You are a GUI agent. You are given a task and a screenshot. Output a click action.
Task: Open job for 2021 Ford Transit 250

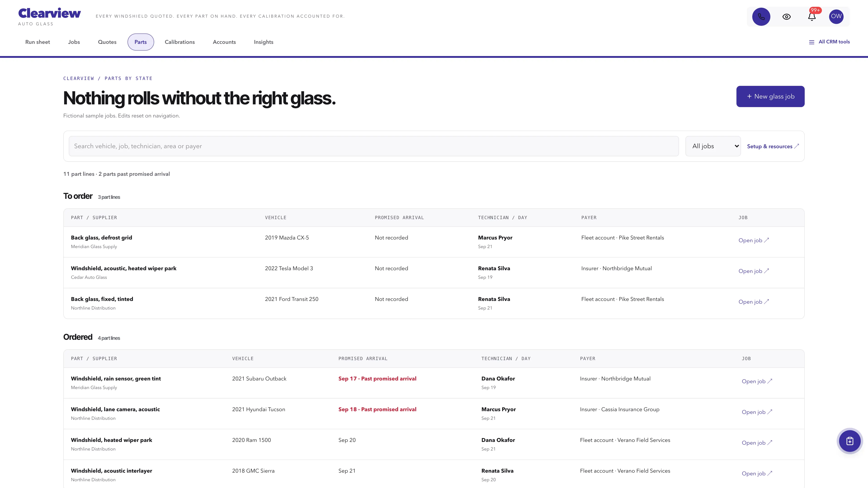pos(753,302)
